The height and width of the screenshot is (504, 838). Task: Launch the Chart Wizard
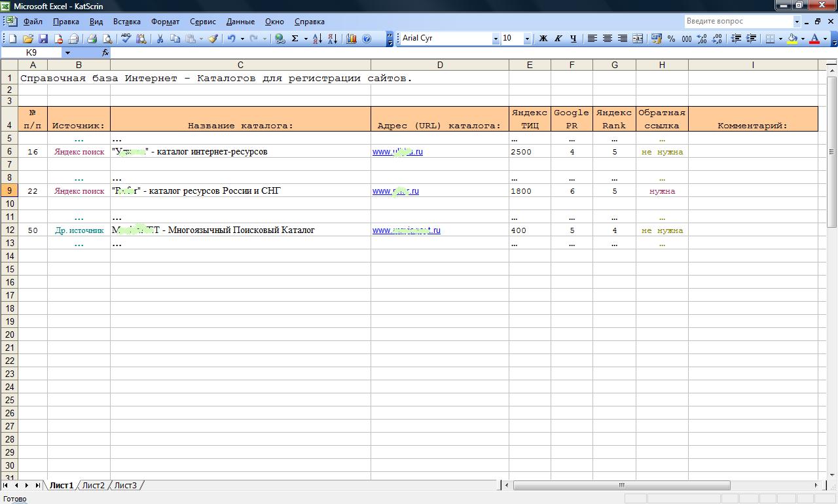[x=351, y=39]
